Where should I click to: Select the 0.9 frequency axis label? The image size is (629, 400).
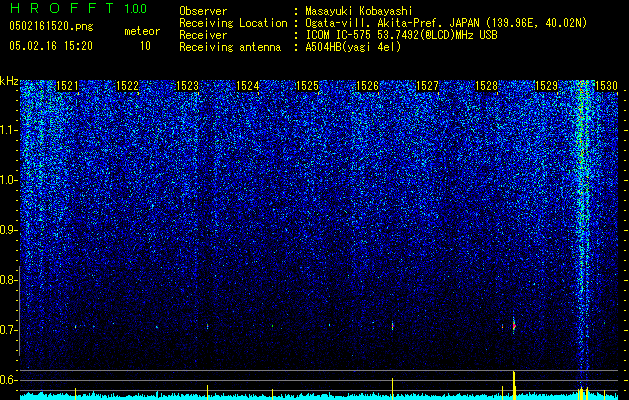8,230
